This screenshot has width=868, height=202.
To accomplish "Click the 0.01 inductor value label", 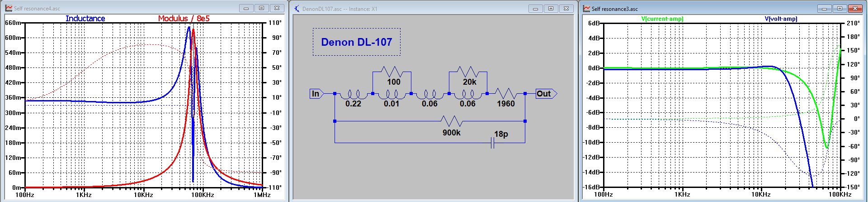I will 392,104.
